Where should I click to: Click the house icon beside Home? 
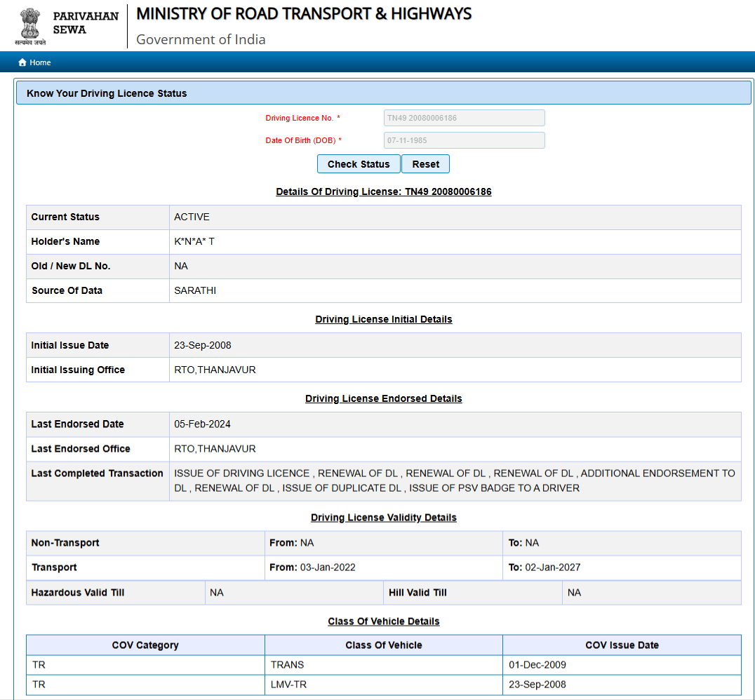22,62
